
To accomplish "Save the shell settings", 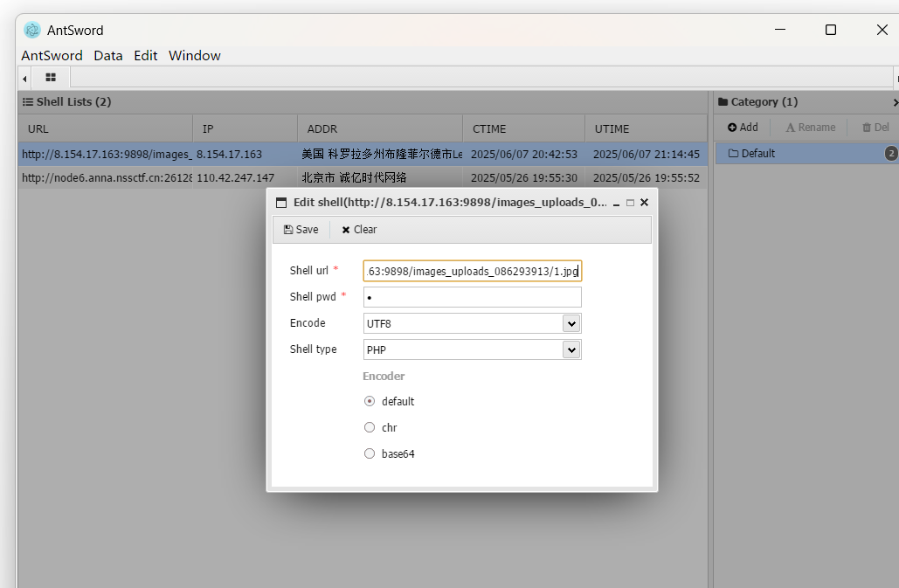I will click(301, 229).
